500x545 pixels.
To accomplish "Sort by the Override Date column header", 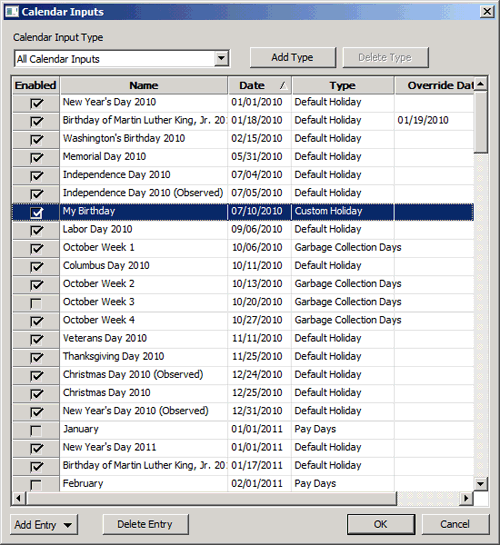I will pos(435,85).
